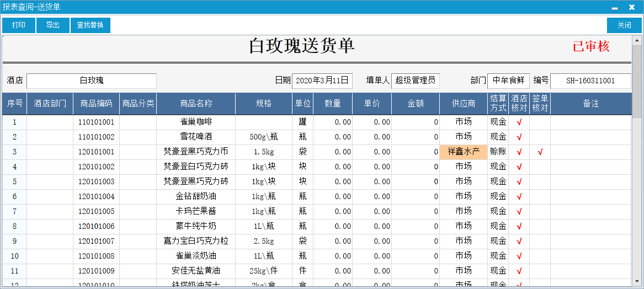Toggle 酒店核对 check for 雀巢咖啡 row
Viewport: 644px width, 289px height.
(x=519, y=122)
